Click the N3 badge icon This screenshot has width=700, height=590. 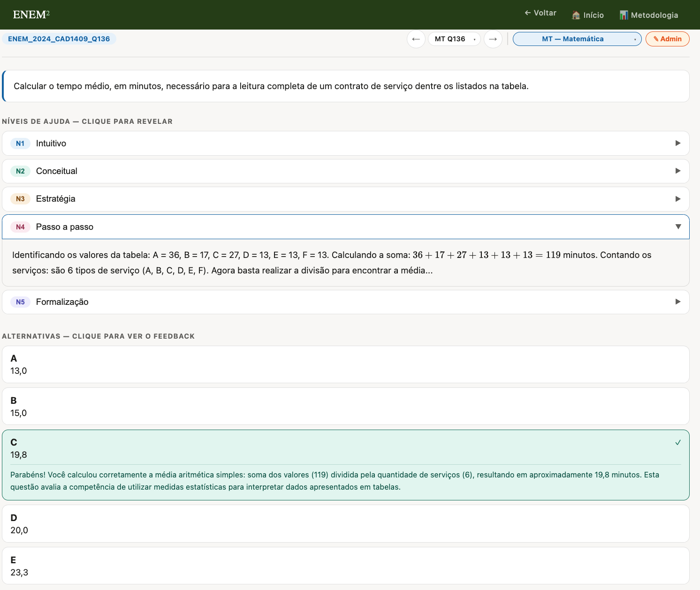[20, 199]
